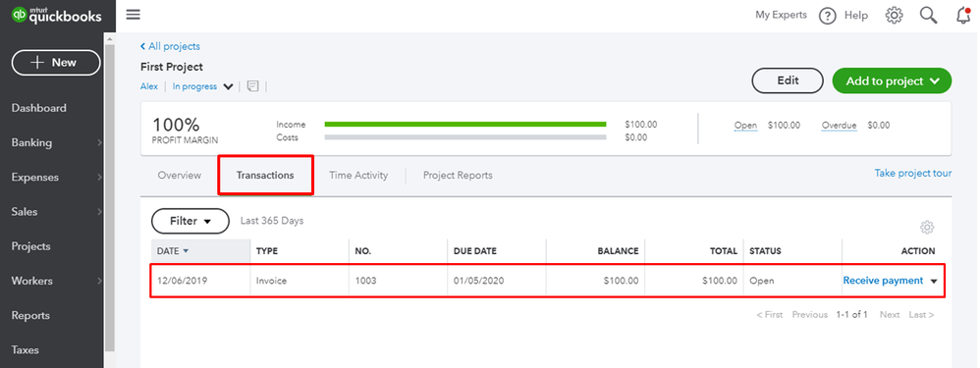Open Projects in sidebar
This screenshot has height=368, width=980.
click(x=30, y=246)
